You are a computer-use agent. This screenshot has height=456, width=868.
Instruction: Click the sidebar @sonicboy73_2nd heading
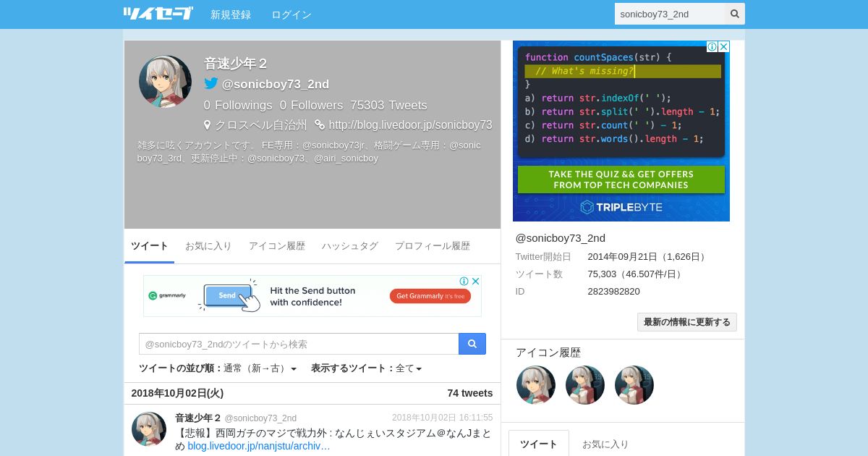561,237
